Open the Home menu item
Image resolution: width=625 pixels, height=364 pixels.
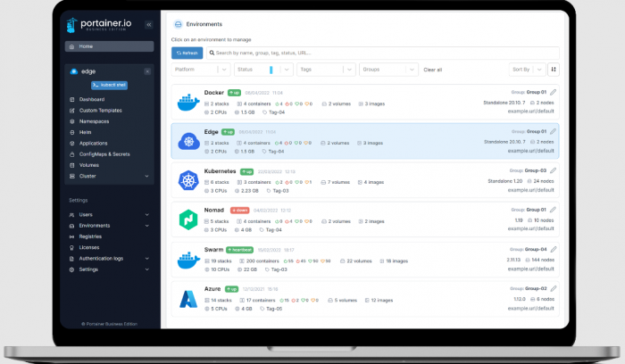(109, 46)
